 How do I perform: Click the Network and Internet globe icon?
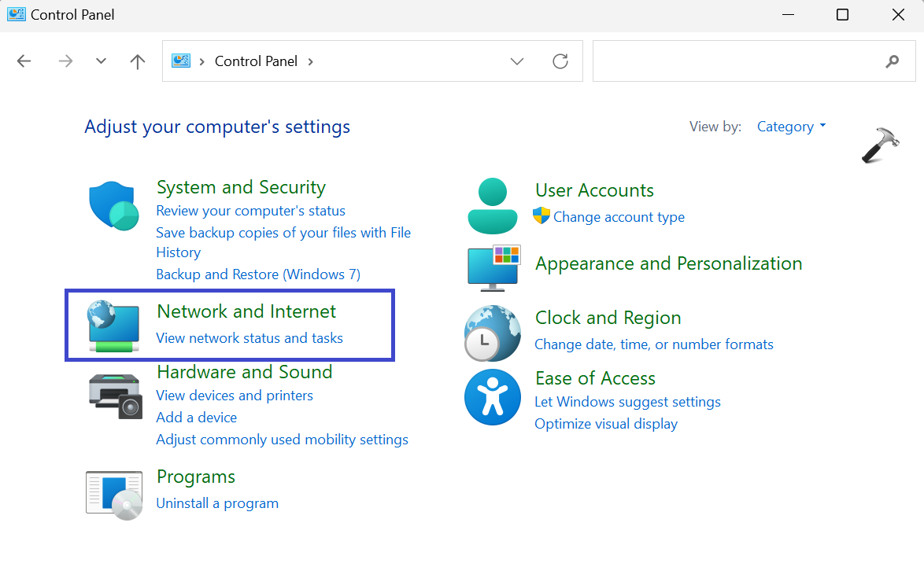(x=114, y=325)
